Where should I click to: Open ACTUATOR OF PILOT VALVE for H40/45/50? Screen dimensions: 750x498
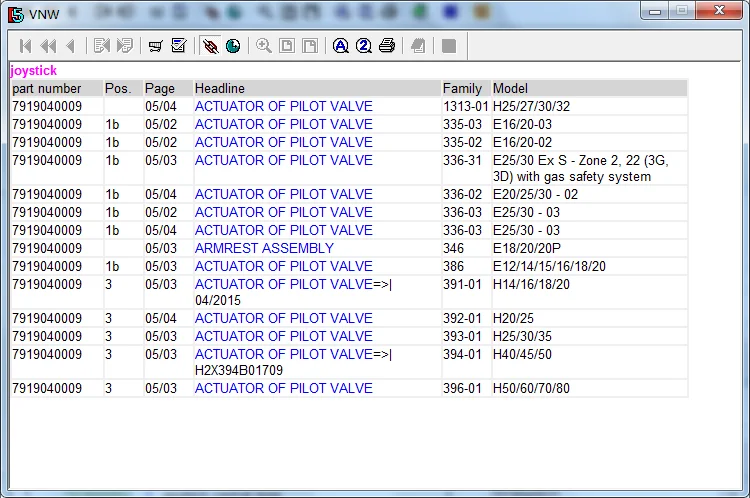click(x=284, y=354)
